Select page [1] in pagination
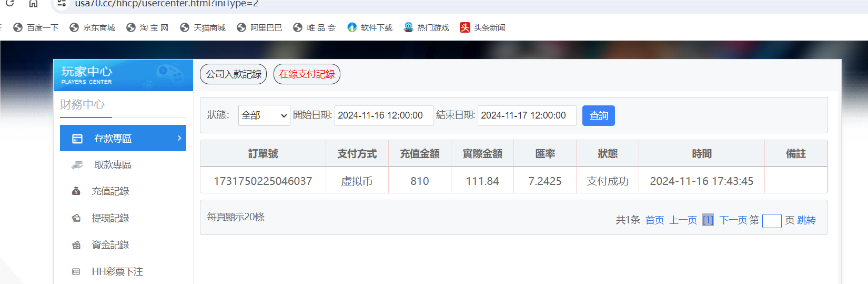Image resolution: width=868 pixels, height=284 pixels. [x=708, y=220]
